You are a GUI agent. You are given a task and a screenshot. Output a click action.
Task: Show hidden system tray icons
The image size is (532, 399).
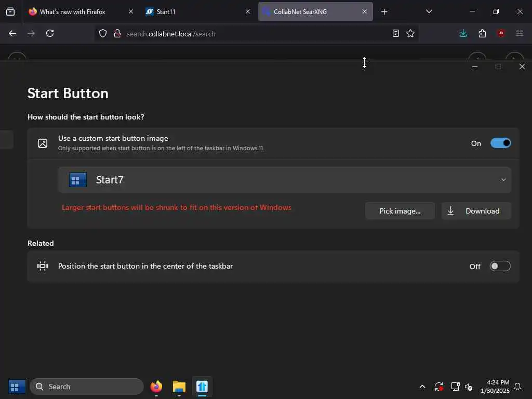[422, 387]
